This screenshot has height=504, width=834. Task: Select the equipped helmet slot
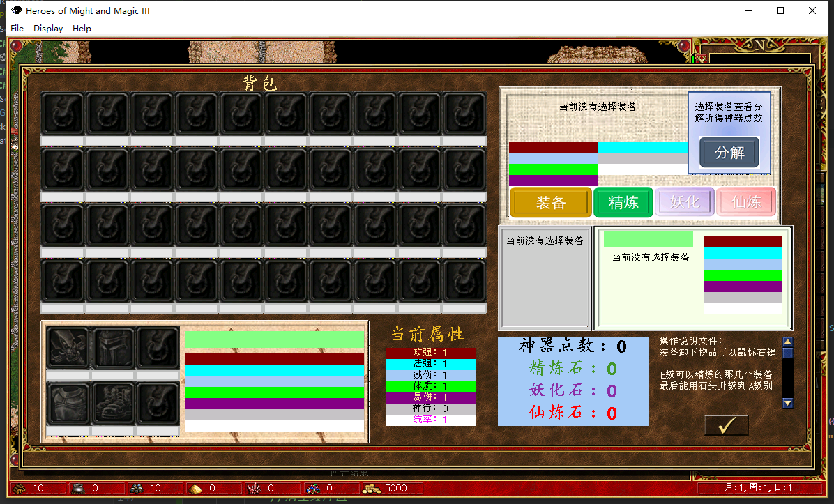113,348
